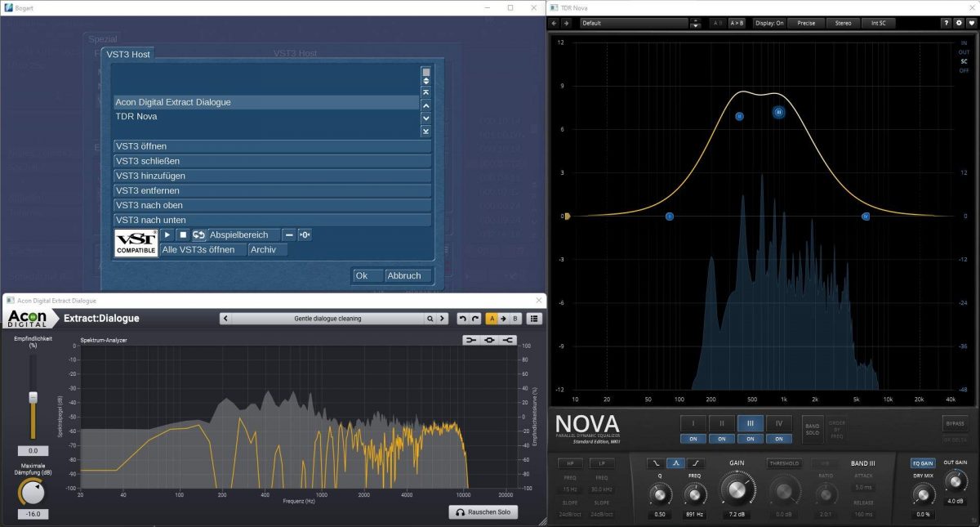Enable BYPASS in TDR Nova
The width and height of the screenshot is (980, 527).
point(954,423)
